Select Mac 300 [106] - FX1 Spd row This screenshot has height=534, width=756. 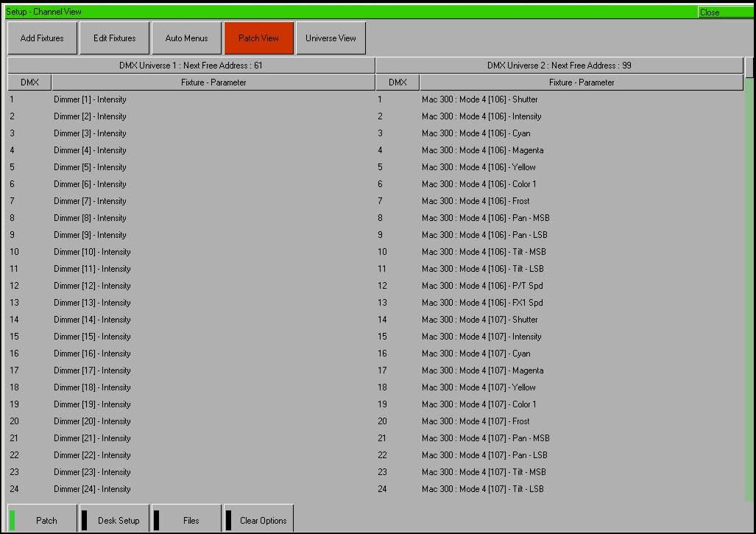(559, 303)
